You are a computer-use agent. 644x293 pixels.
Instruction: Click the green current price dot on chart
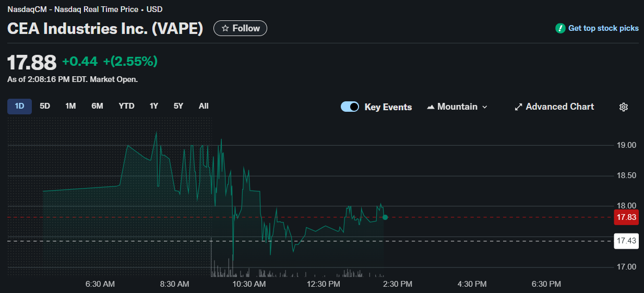385,217
